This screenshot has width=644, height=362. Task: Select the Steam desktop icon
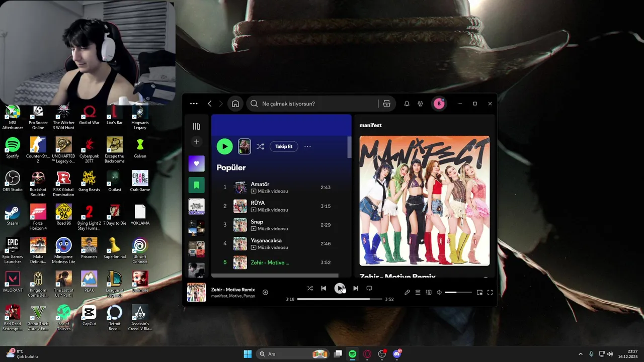point(13,215)
